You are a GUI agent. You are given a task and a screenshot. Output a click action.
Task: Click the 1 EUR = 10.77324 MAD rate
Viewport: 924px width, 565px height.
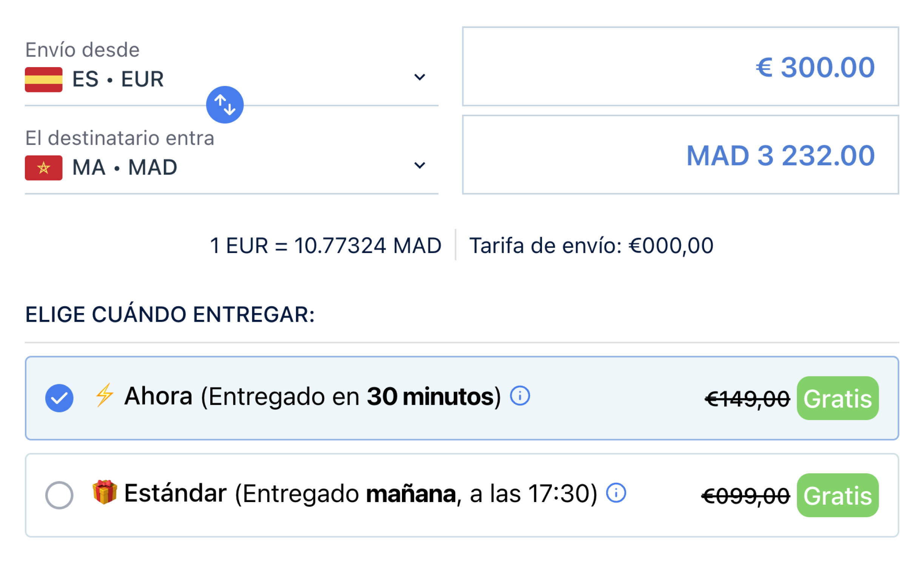(325, 246)
